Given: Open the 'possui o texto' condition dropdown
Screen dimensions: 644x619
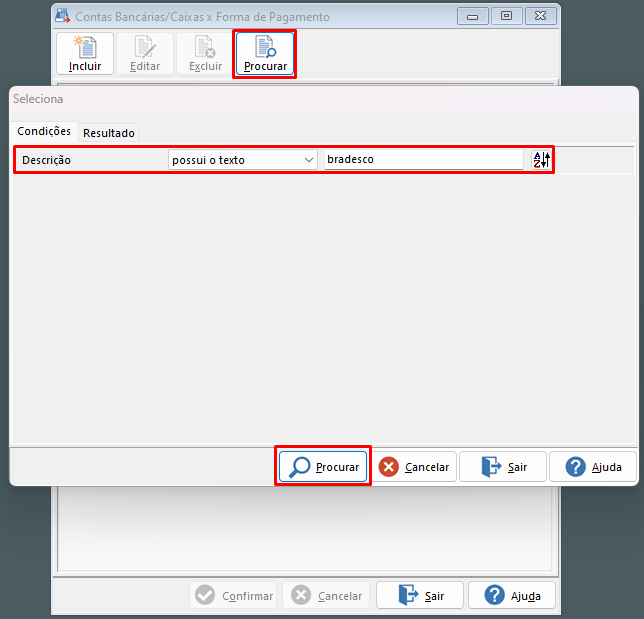Looking at the screenshot, I should 243,160.
